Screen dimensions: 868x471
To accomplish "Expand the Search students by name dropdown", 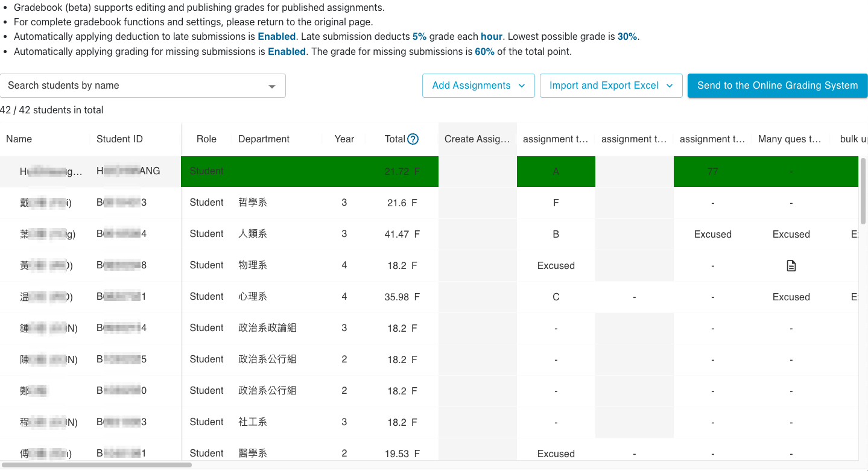I will 272,86.
